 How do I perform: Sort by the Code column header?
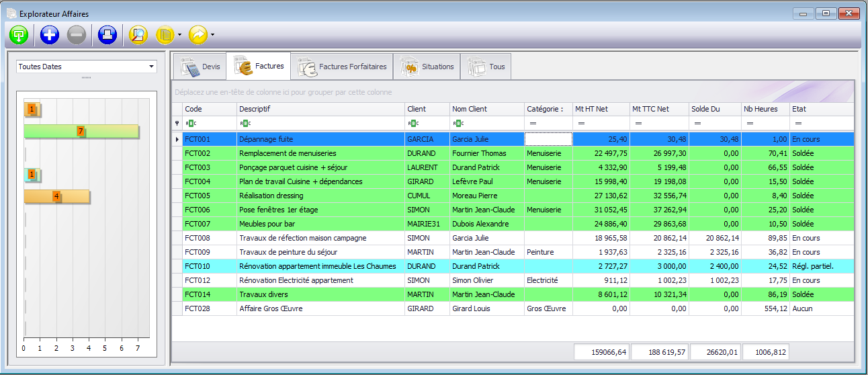pos(209,109)
